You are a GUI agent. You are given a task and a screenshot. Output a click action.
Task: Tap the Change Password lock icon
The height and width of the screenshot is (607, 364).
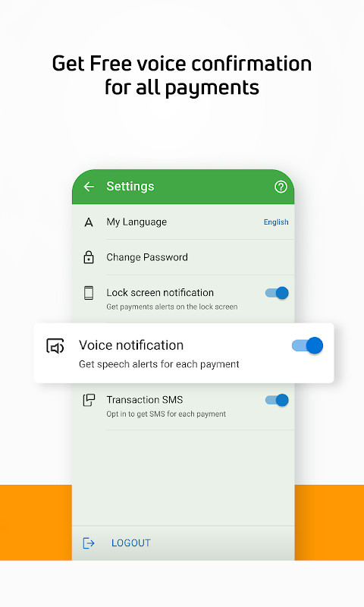tap(89, 257)
